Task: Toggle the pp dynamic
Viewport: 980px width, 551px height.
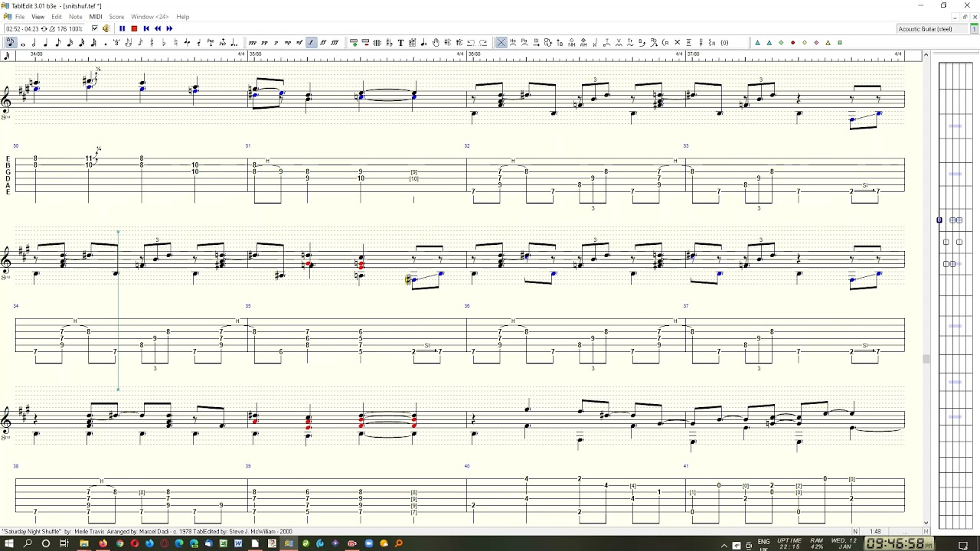Action: click(x=264, y=43)
